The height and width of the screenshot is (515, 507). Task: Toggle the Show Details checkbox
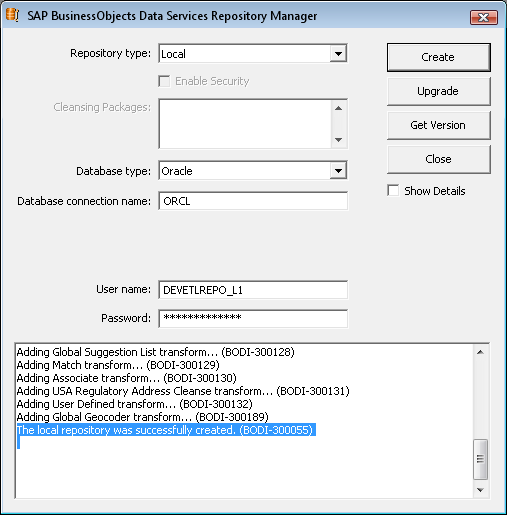click(x=393, y=191)
